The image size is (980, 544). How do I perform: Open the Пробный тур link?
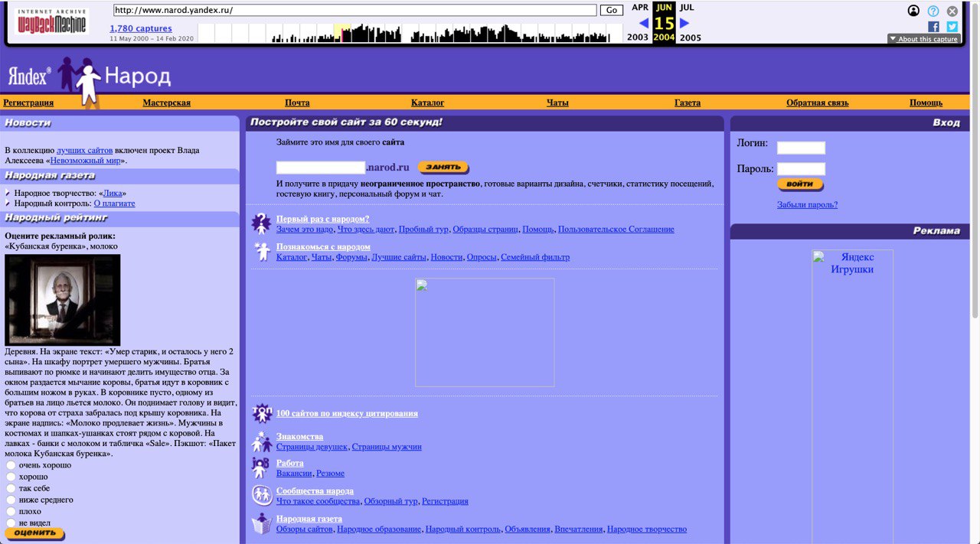coord(423,230)
